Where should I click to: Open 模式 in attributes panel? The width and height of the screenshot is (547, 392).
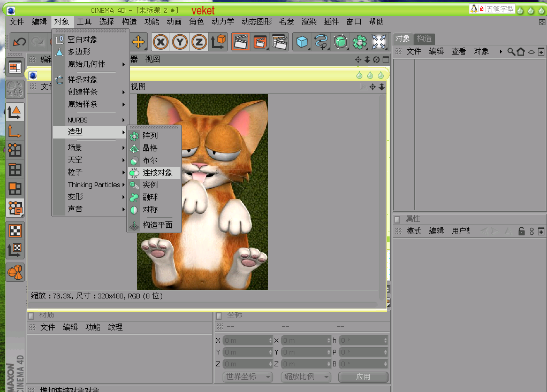coord(414,231)
